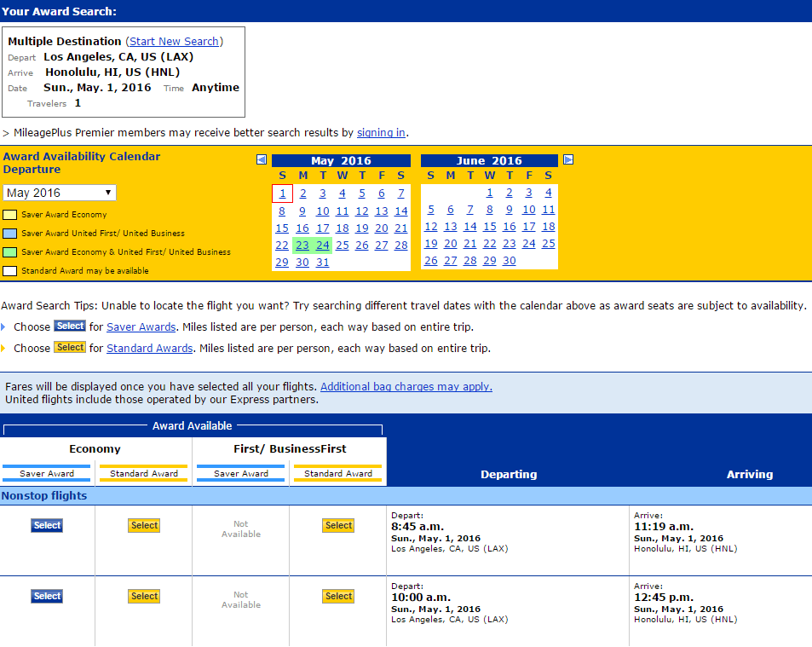This screenshot has height=647, width=812.
Task: Click the 11:19 a.m. arrival time
Action: [664, 527]
